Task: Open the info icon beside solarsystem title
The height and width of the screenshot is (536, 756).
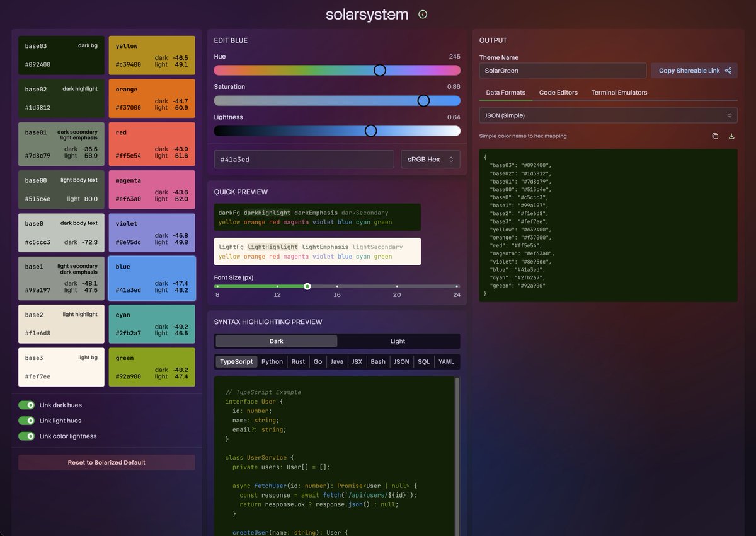Action: (423, 15)
